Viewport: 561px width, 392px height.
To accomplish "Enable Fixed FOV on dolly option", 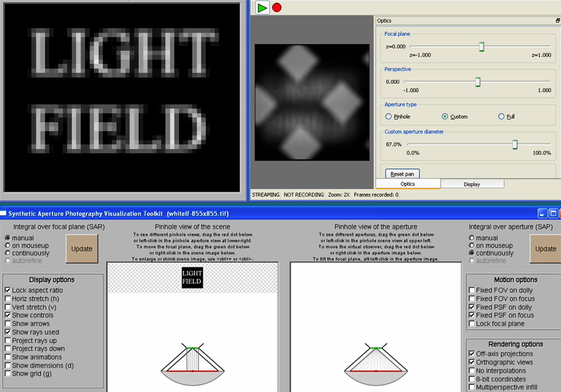I will click(471, 290).
